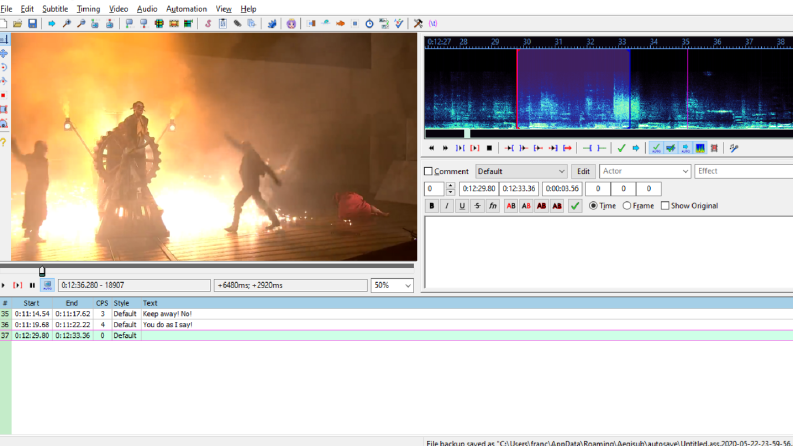Go to previous line in audio toolbar
793x446 pixels.
point(431,148)
